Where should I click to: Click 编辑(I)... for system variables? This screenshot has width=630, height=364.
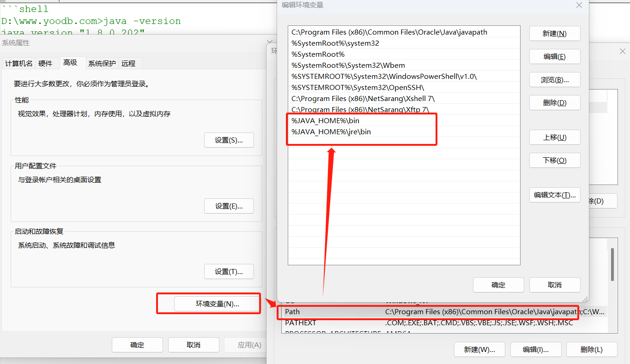tap(536, 349)
